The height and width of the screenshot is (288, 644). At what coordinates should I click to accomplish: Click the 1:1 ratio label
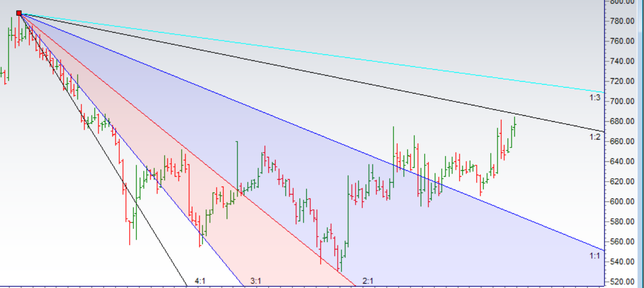click(x=594, y=256)
